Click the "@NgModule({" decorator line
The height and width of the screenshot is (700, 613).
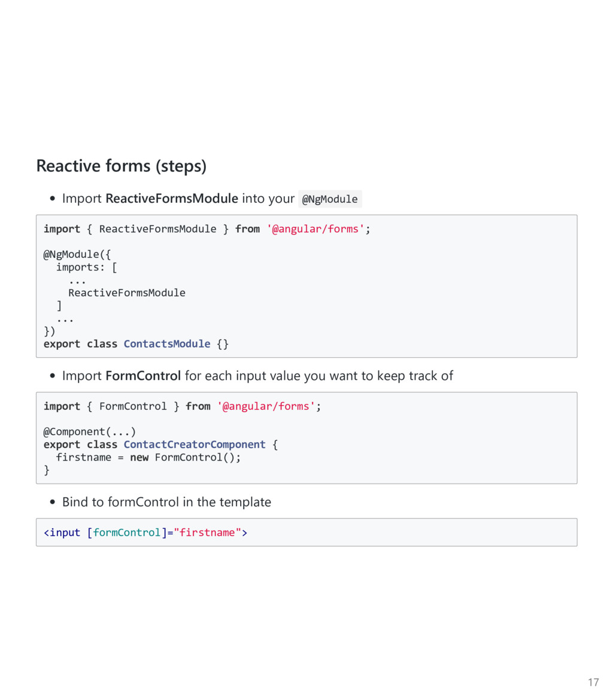pyautogui.click(x=77, y=255)
